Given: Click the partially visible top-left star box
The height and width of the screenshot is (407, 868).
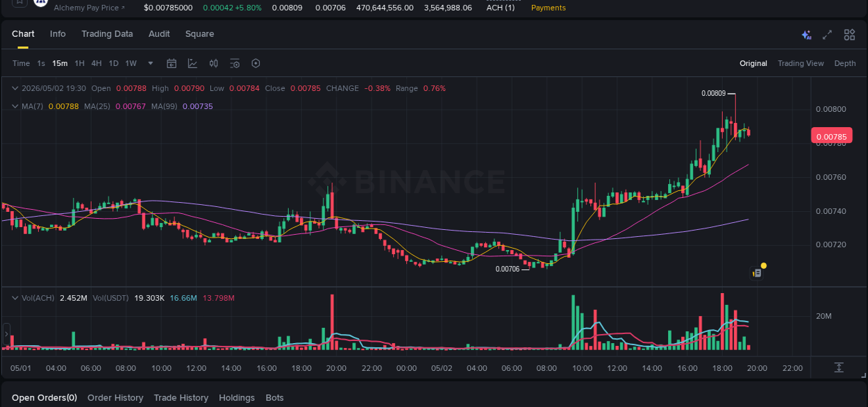Looking at the screenshot, I should click(19, 3).
